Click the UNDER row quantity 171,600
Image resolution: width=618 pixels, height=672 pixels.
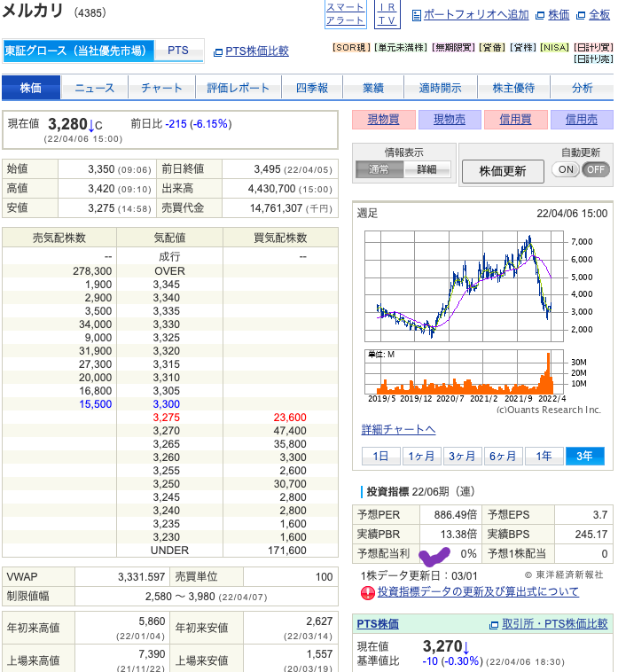click(x=287, y=551)
